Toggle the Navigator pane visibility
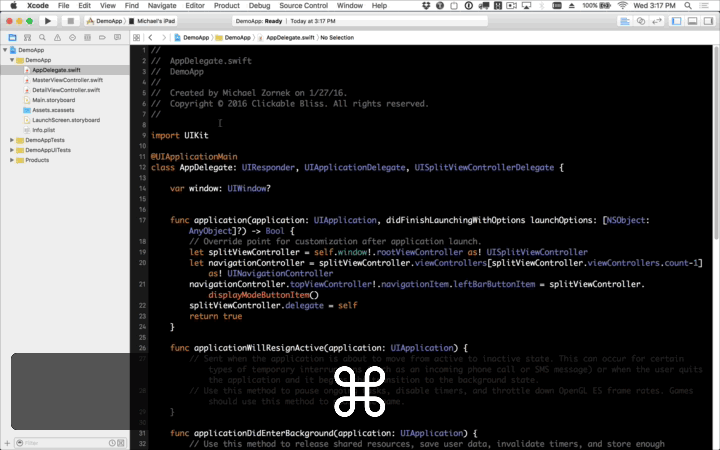 [676, 21]
